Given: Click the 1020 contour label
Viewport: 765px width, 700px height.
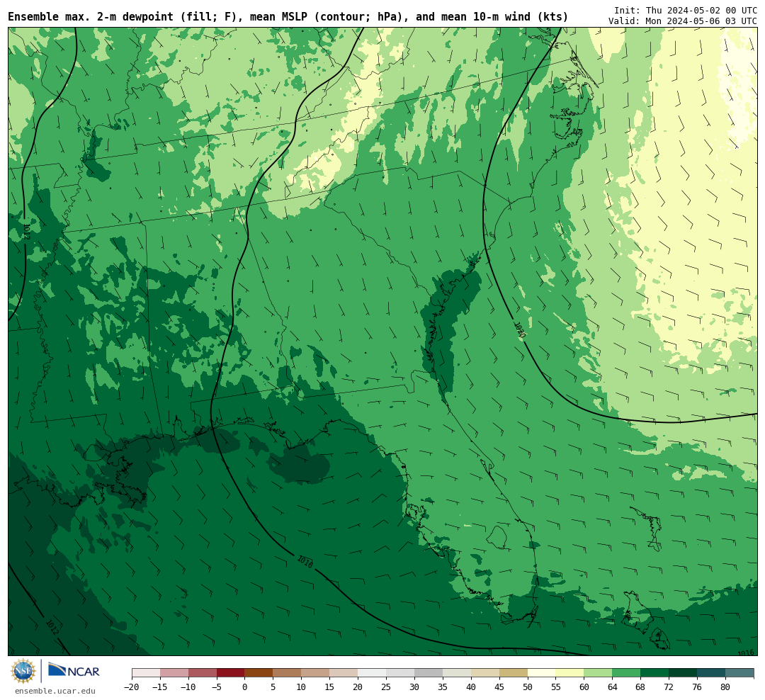Looking at the screenshot, I should click(x=519, y=330).
